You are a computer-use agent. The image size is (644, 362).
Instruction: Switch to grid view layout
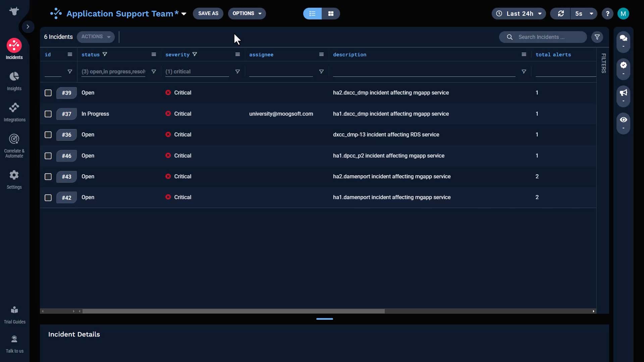tap(330, 13)
